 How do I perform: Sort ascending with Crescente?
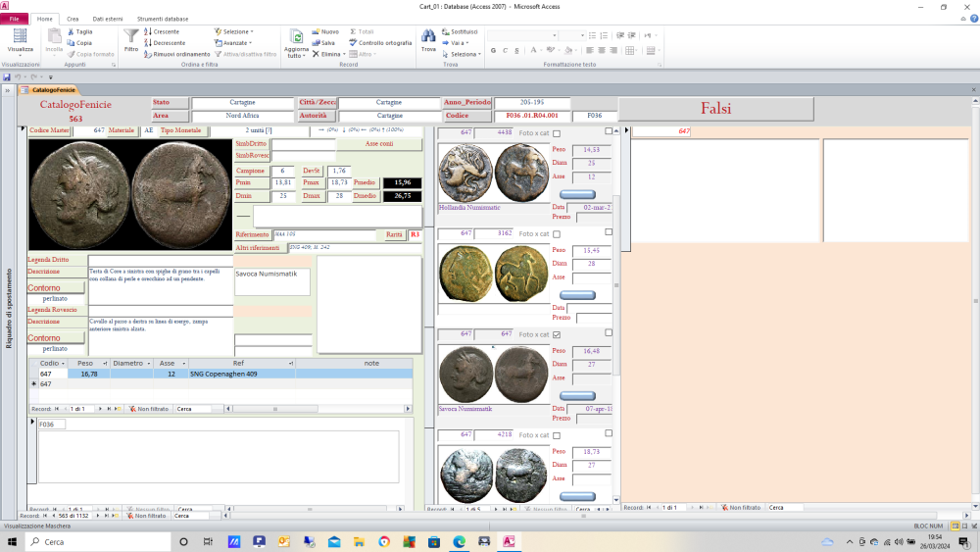(163, 31)
